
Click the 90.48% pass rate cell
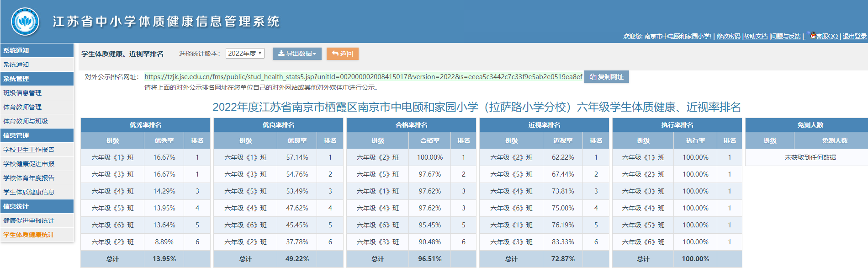430,242
